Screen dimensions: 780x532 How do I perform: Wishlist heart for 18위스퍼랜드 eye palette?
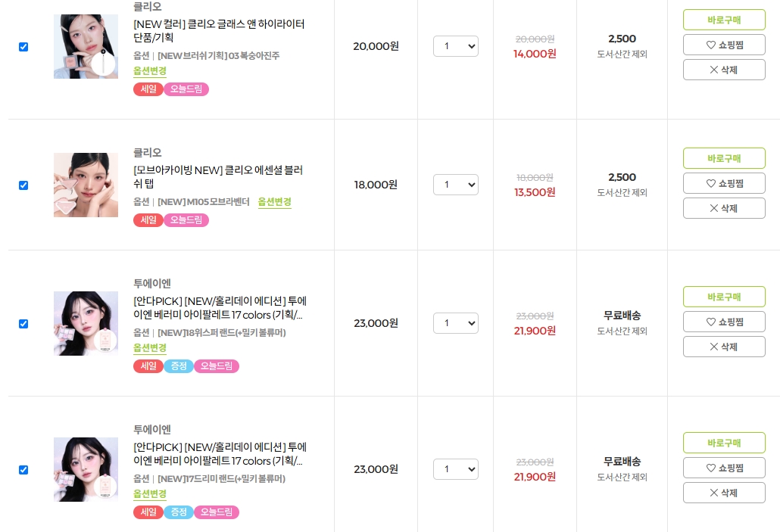coord(724,322)
